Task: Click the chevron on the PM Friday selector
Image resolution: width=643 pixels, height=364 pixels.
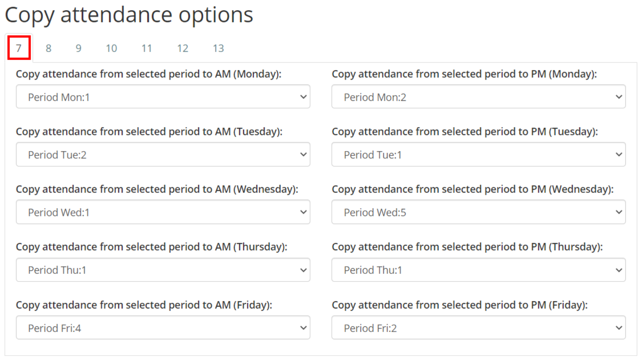Action: [618, 327]
